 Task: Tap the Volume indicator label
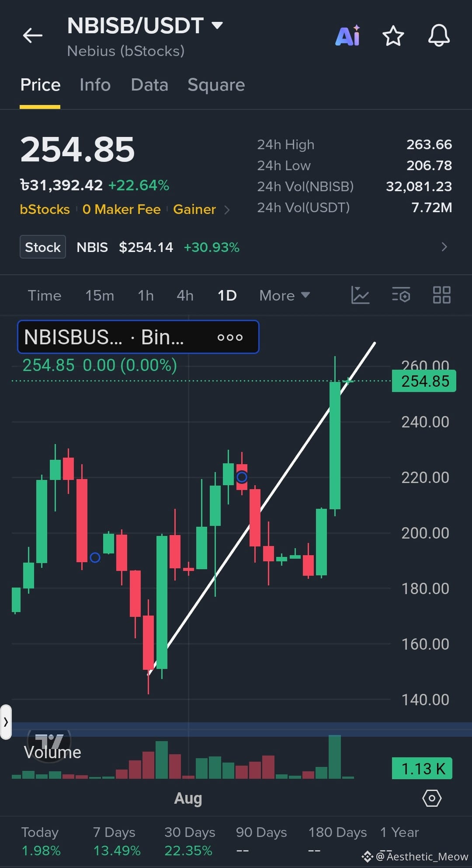click(52, 752)
